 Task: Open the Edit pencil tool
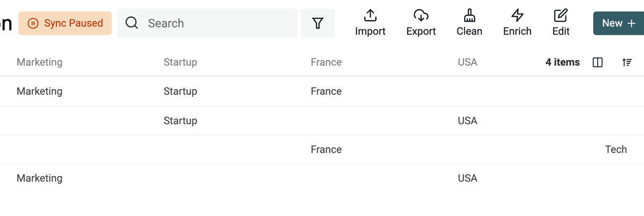coord(561,15)
